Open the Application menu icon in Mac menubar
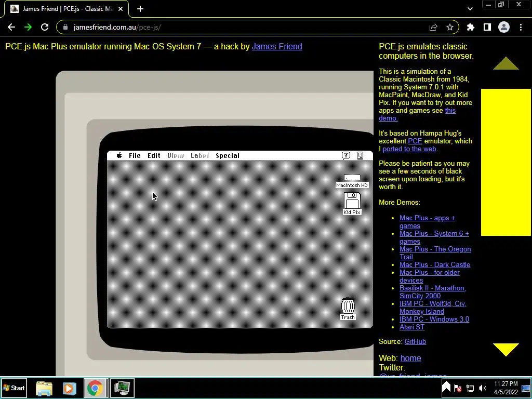Screen dimensions: 532x399 [x=360, y=155]
